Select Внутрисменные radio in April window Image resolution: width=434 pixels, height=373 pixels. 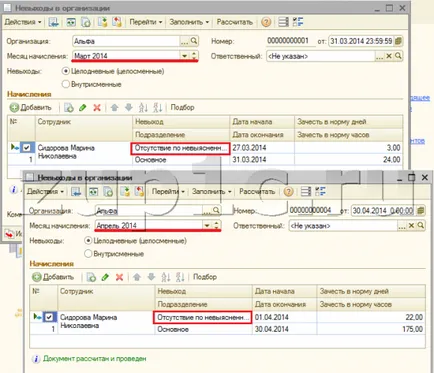click(x=88, y=253)
